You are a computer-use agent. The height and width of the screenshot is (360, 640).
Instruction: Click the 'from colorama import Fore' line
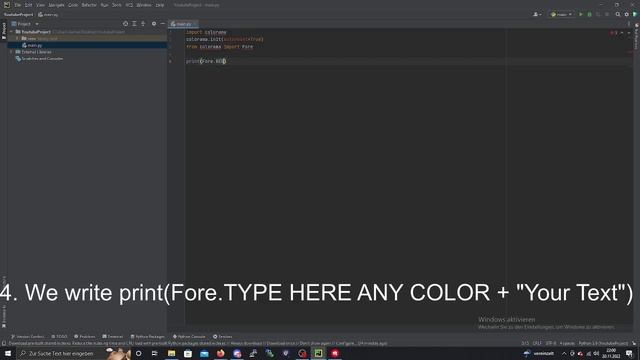click(x=220, y=47)
